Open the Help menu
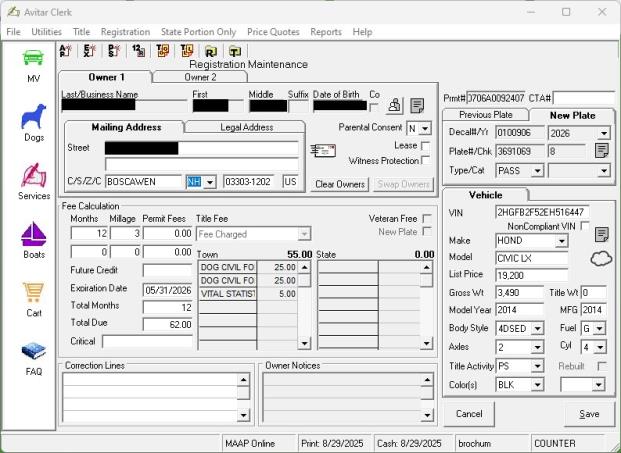 [362, 32]
